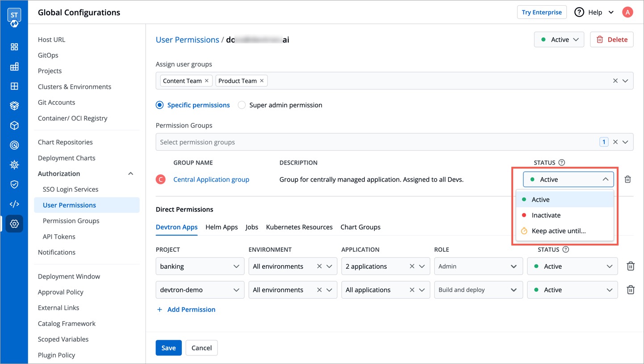
Task: Click the Try Enterprise button
Action: coord(542,12)
